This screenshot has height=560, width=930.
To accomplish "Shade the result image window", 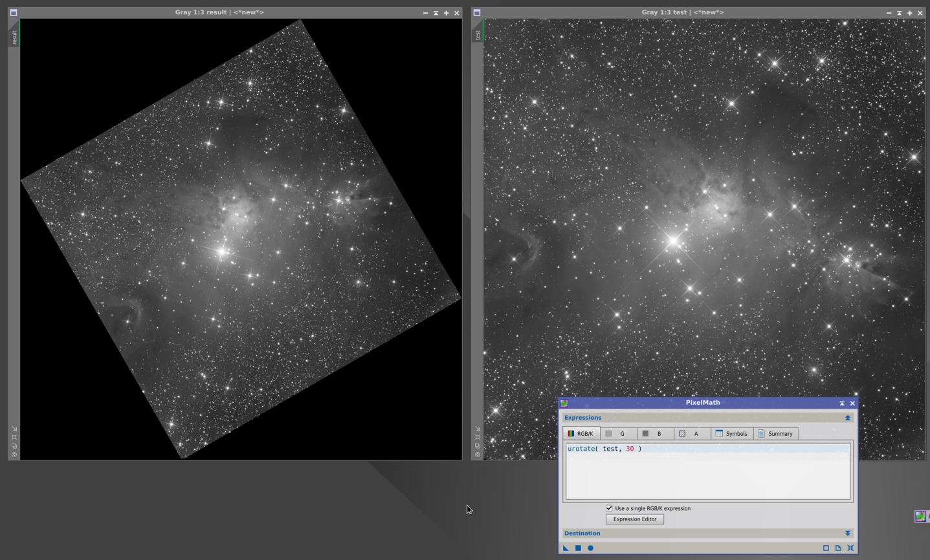I will (x=436, y=13).
